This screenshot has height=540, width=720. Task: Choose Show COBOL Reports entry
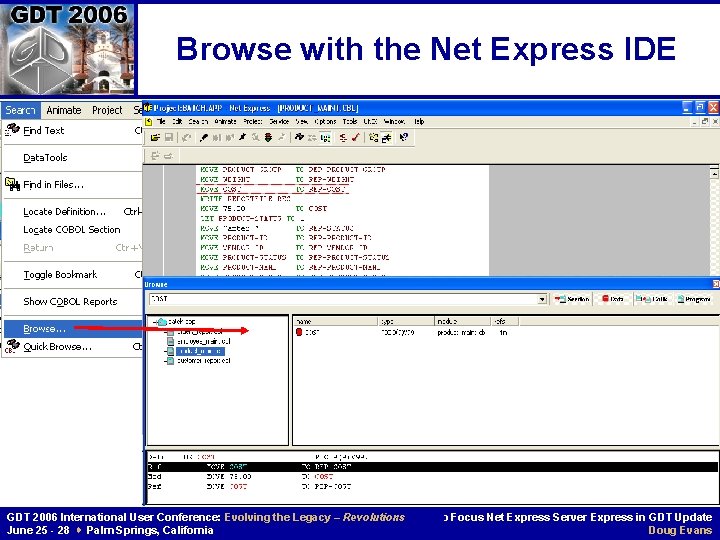[x=73, y=302]
